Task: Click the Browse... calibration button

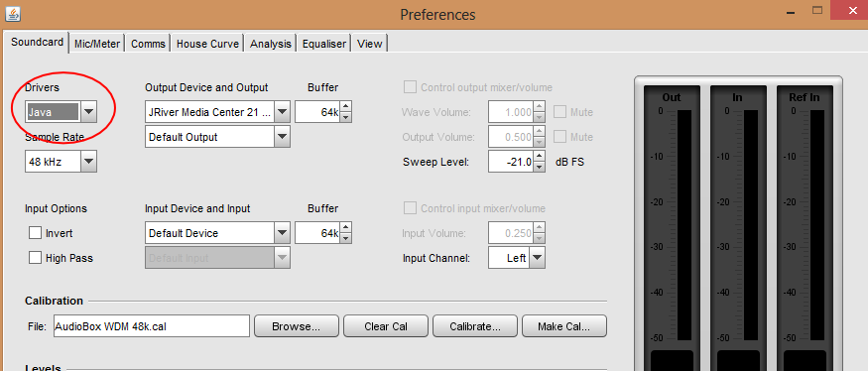Action: [297, 326]
